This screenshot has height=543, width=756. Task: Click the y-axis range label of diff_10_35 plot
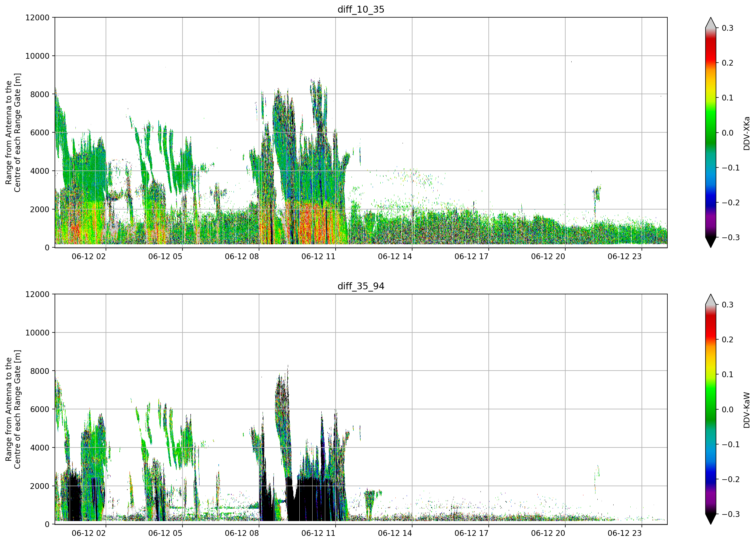13,132
